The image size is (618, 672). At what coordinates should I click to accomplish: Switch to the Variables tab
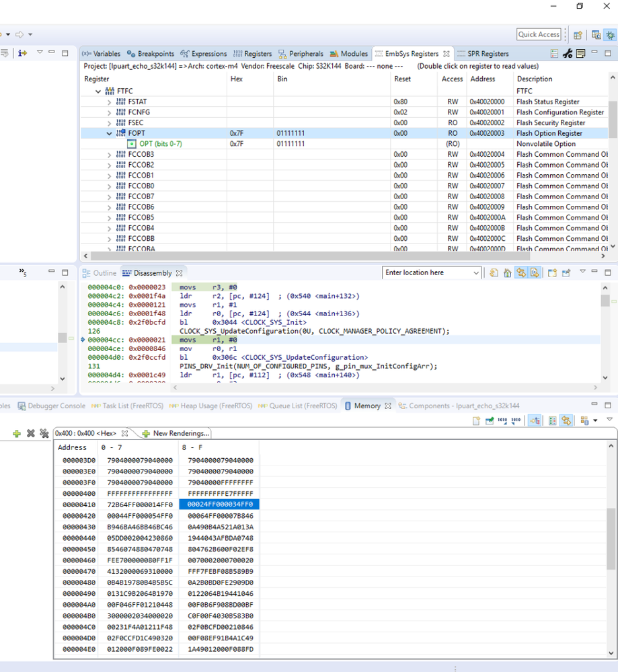click(x=101, y=54)
